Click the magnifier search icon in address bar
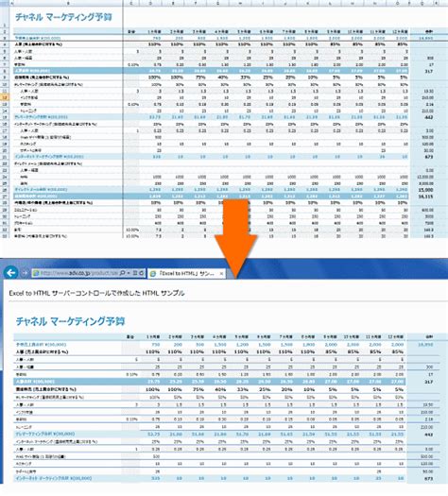Screen dimensions: 448x496 [122, 273]
